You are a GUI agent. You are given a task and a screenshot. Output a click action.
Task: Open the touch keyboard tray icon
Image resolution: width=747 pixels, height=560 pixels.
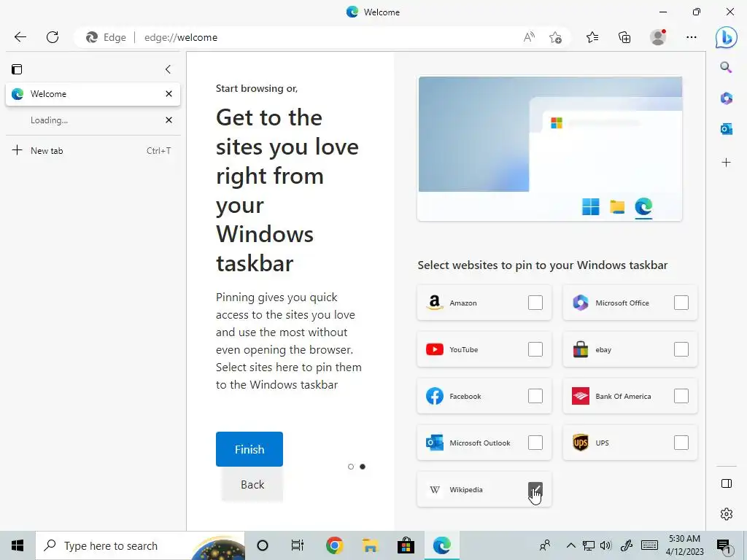649,545
